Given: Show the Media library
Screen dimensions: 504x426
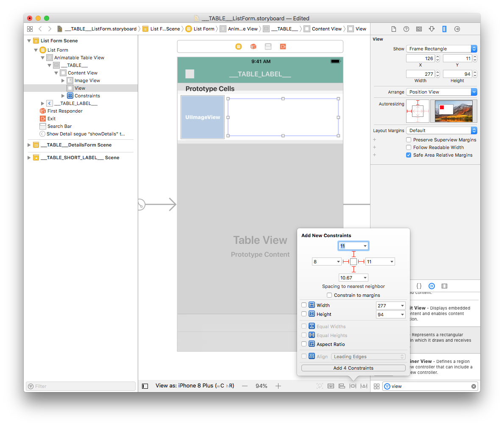Looking at the screenshot, I should tap(445, 286).
